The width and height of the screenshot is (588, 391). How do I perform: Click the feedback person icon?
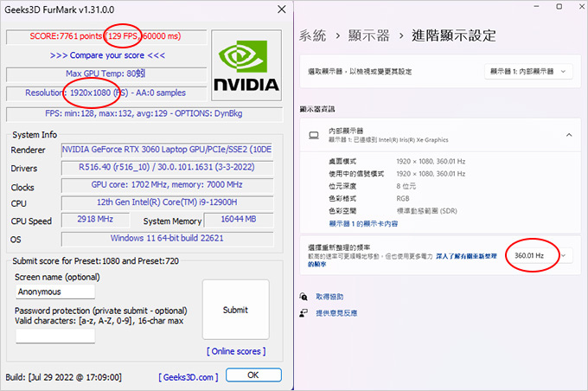pyautogui.click(x=304, y=313)
